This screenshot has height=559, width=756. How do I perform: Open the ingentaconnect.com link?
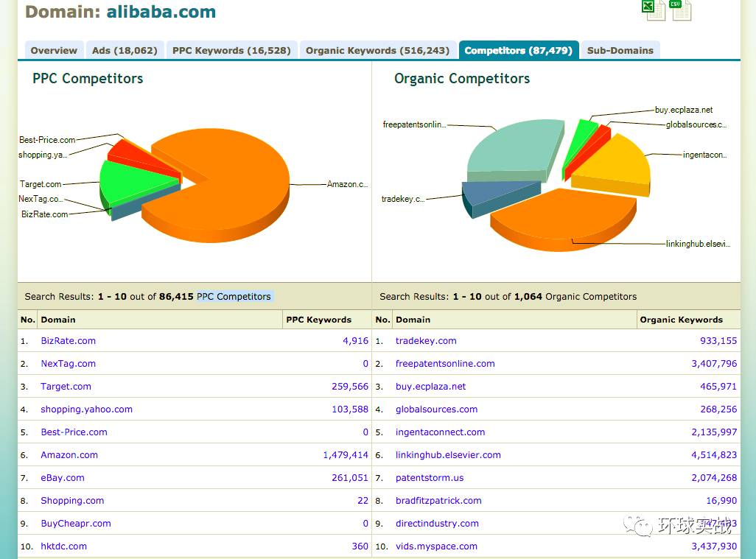point(440,432)
